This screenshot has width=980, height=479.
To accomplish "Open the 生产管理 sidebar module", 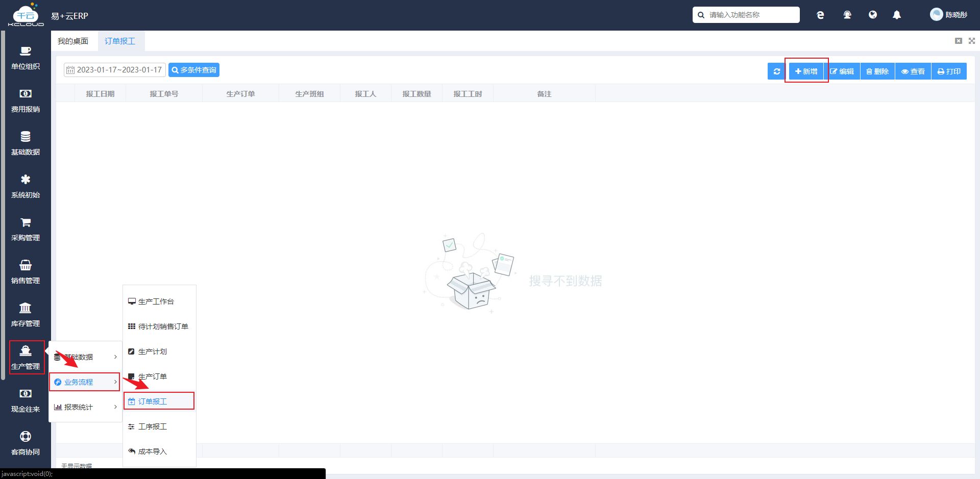I will click(27, 358).
